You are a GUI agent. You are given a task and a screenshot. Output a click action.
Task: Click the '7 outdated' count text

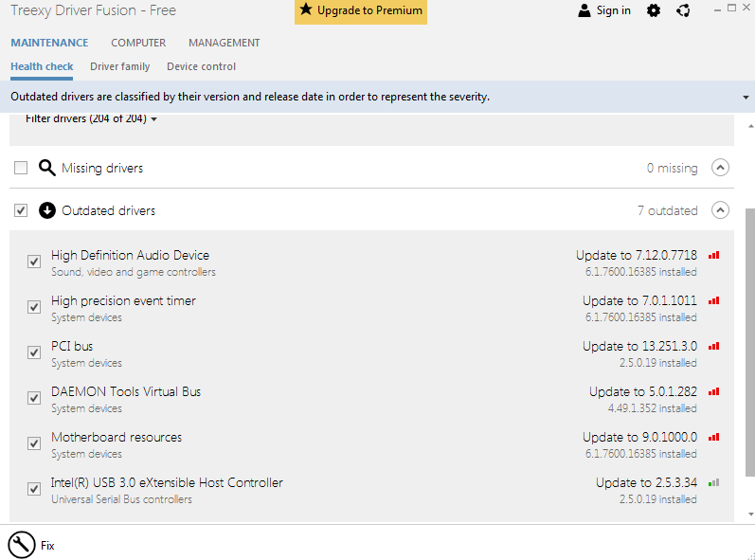click(667, 210)
